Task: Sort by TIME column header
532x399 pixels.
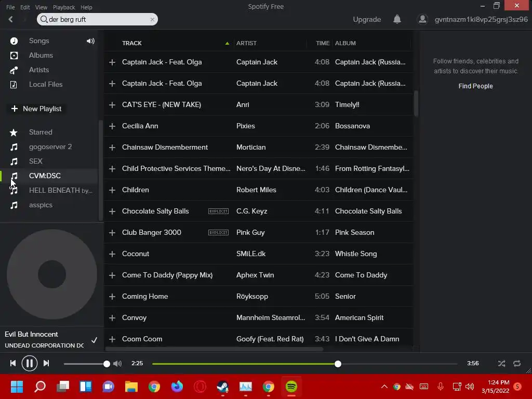Action: coord(322,43)
